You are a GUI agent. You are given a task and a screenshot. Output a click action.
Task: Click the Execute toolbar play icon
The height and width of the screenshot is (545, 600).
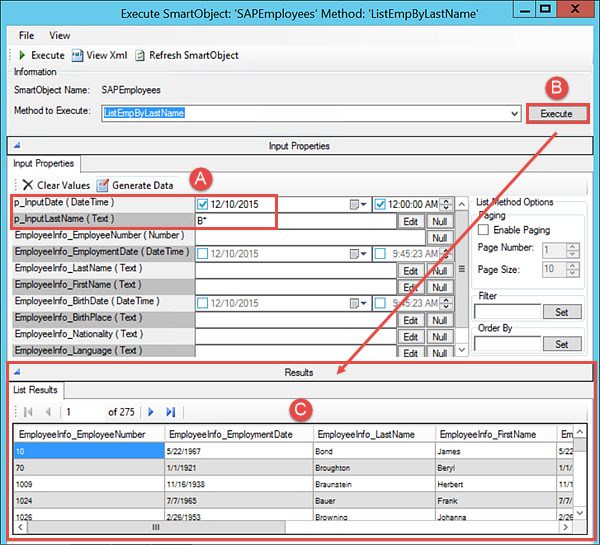coord(22,55)
